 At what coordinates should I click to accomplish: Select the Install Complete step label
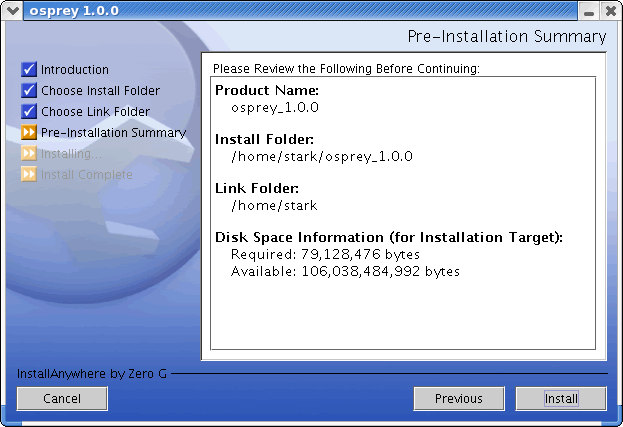tap(86, 175)
